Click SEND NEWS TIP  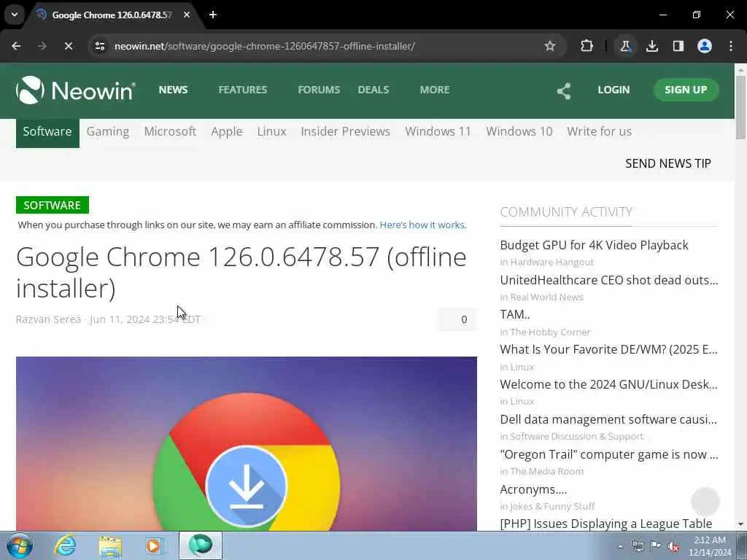click(x=668, y=163)
